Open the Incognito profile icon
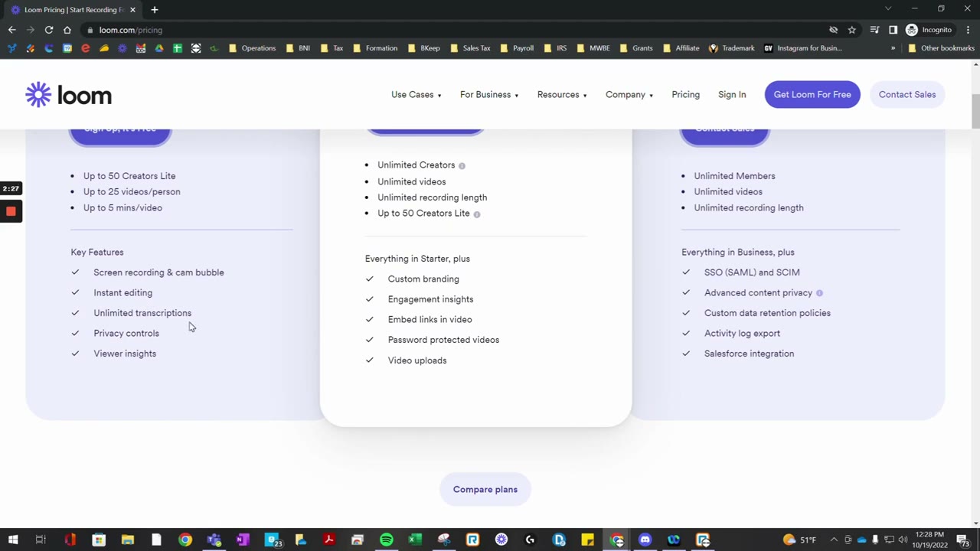The height and width of the screenshot is (551, 980). 929,30
